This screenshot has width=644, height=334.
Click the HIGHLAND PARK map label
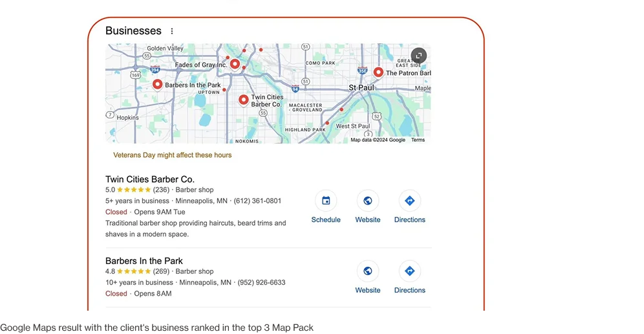pos(305,130)
